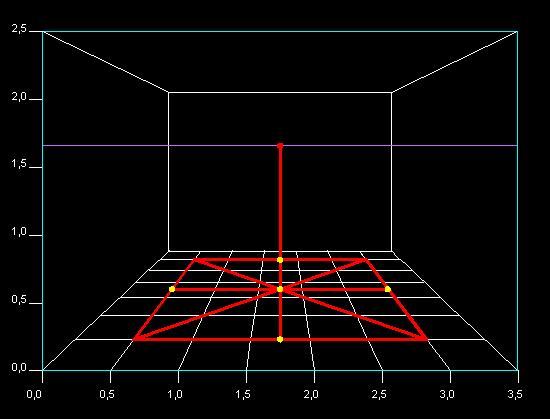Screen dimensions: 550x419
Task: Select the yellow handle on the front edge
Action: [x=280, y=339]
